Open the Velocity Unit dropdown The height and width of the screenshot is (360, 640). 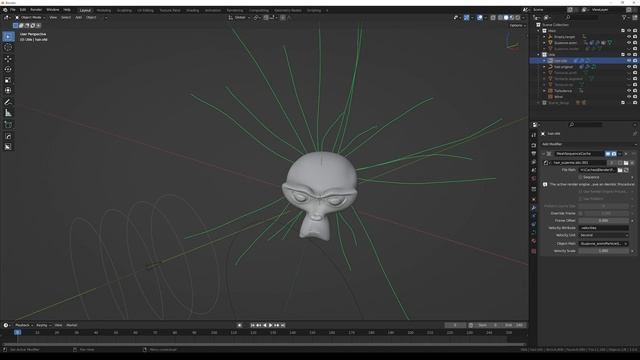(604, 236)
